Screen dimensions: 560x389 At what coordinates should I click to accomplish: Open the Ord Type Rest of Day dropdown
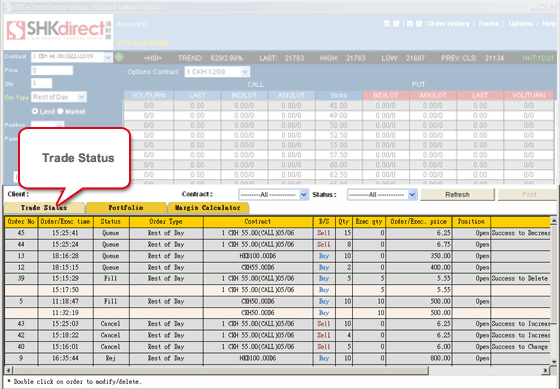(82, 97)
